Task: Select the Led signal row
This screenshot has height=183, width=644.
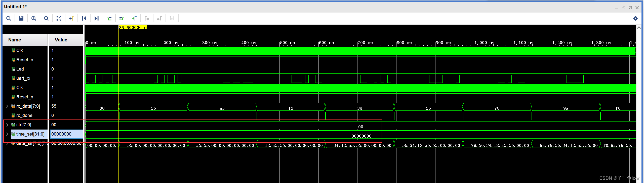Action: click(20, 69)
